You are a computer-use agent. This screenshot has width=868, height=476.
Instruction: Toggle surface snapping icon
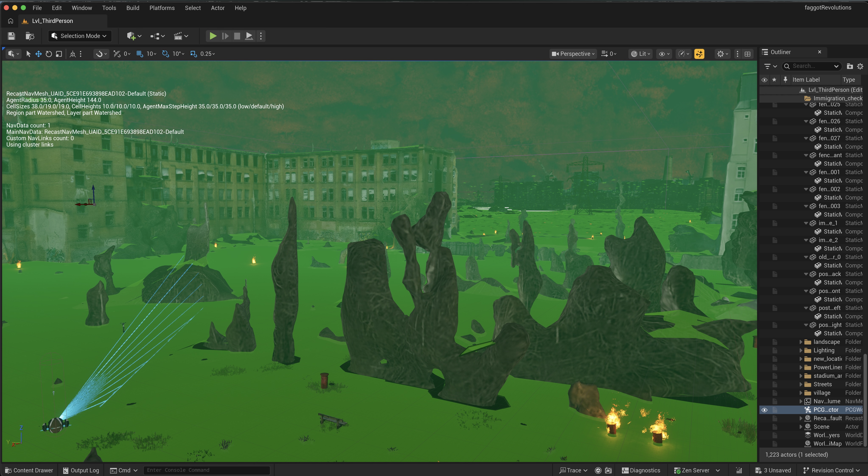click(117, 54)
